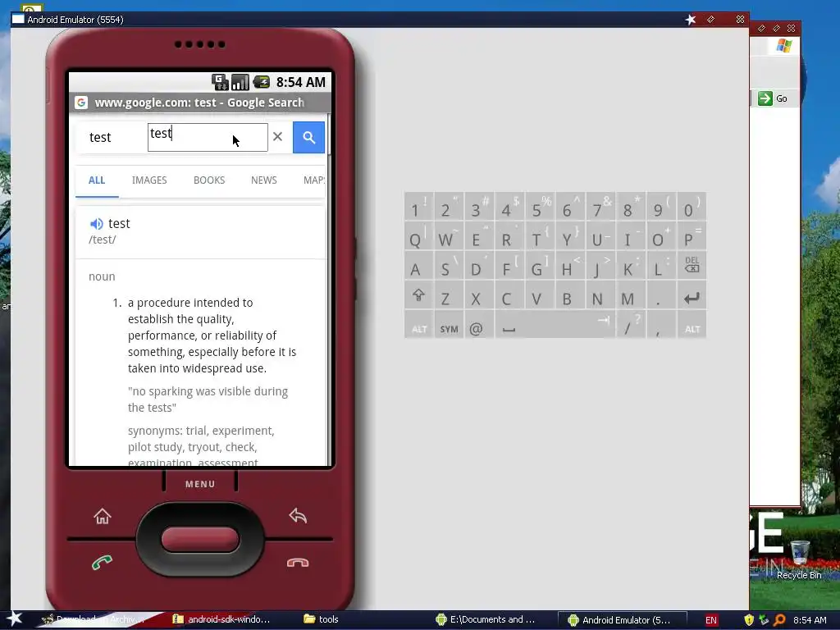Image resolution: width=840 pixels, height=630 pixels.
Task: Click the pronunciation text /test/
Action: (103, 240)
